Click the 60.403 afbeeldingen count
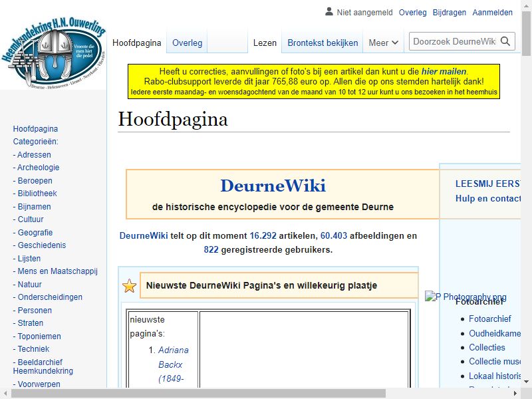The image size is (532, 399). tap(334, 236)
